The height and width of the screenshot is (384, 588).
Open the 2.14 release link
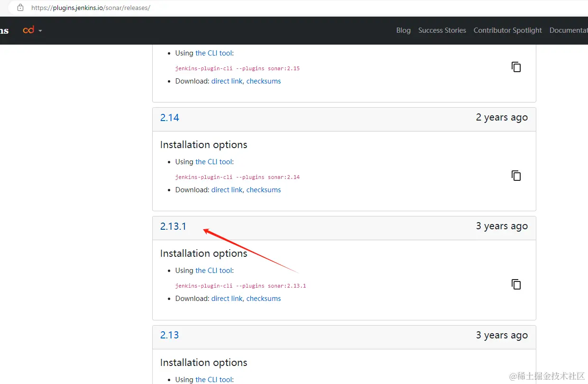tap(170, 118)
